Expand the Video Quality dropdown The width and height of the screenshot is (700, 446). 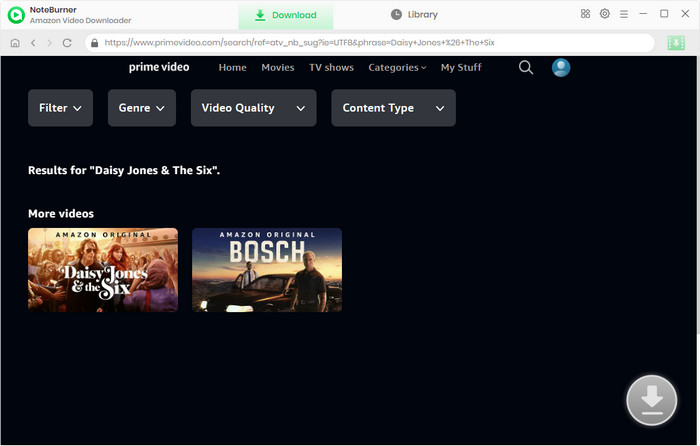(x=254, y=108)
